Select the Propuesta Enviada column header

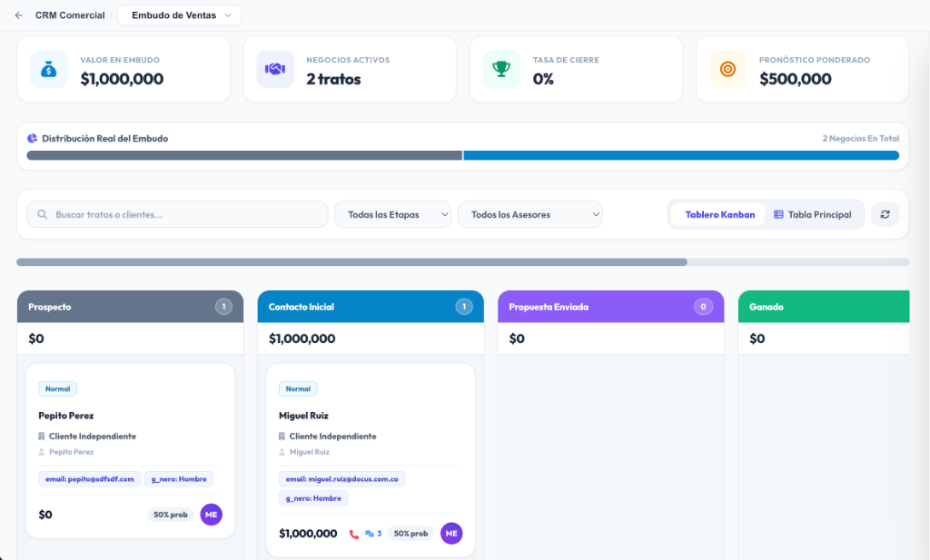tap(611, 307)
